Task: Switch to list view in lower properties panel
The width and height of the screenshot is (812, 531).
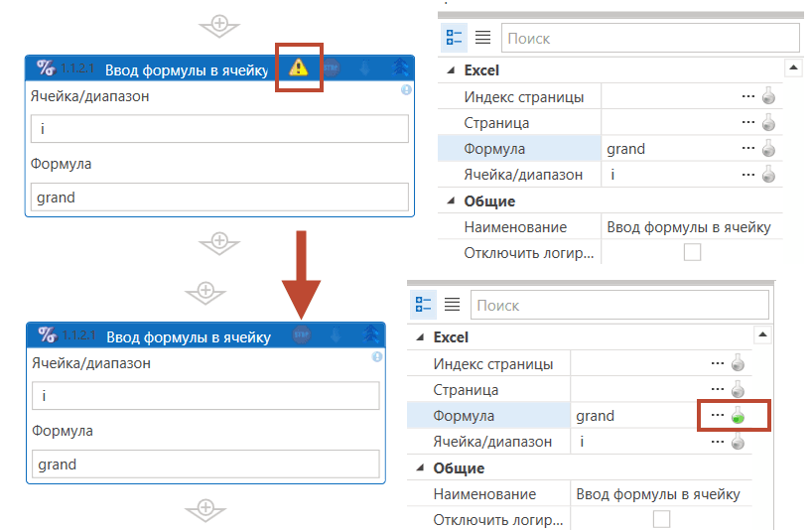Action: [x=452, y=305]
